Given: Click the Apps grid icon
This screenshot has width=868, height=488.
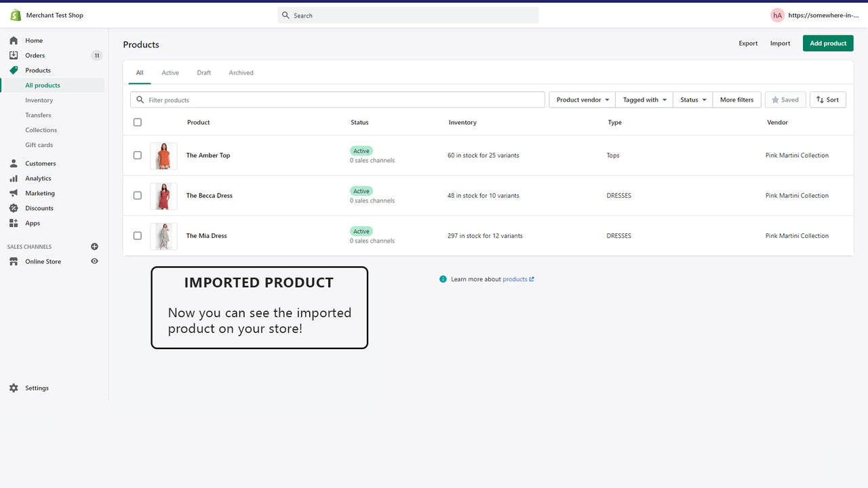Looking at the screenshot, I should [x=14, y=223].
